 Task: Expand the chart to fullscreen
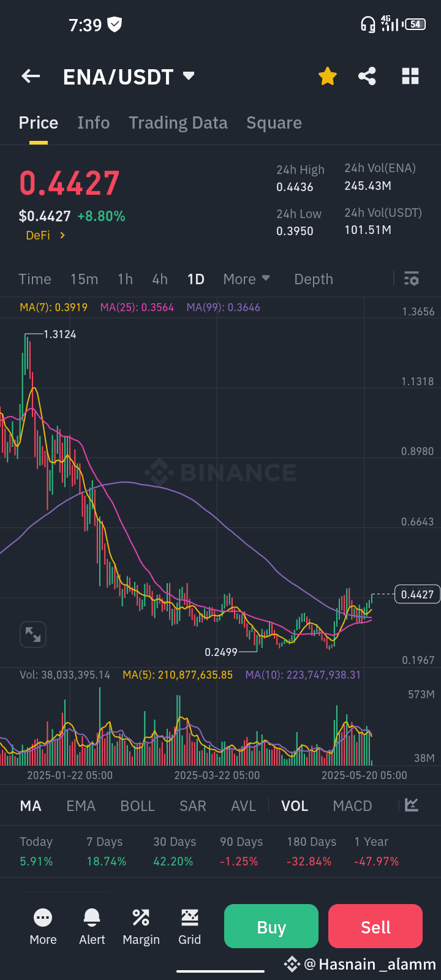point(33,635)
